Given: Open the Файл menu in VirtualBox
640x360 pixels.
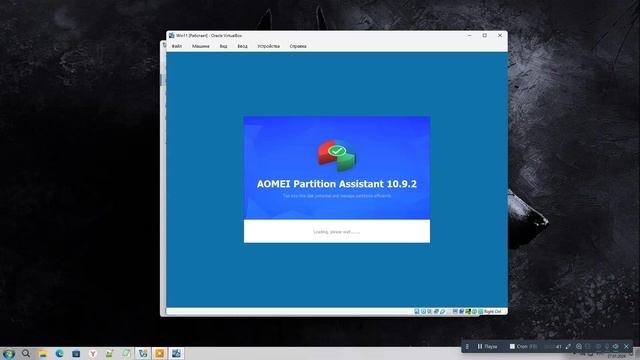Looking at the screenshot, I should pos(177,46).
